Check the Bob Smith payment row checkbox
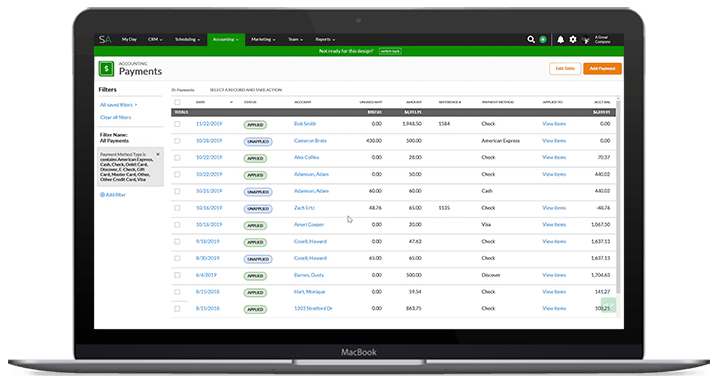The width and height of the screenshot is (720, 376). [177, 124]
